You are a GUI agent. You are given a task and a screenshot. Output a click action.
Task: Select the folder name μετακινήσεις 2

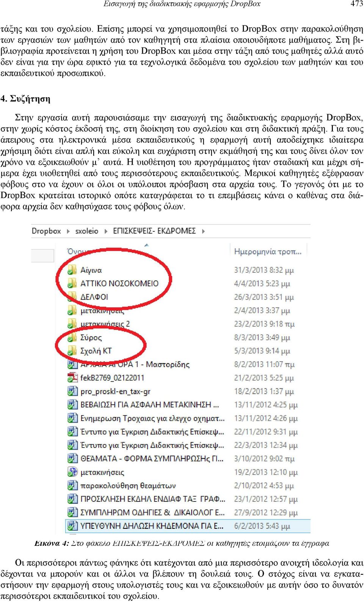[x=105, y=324]
